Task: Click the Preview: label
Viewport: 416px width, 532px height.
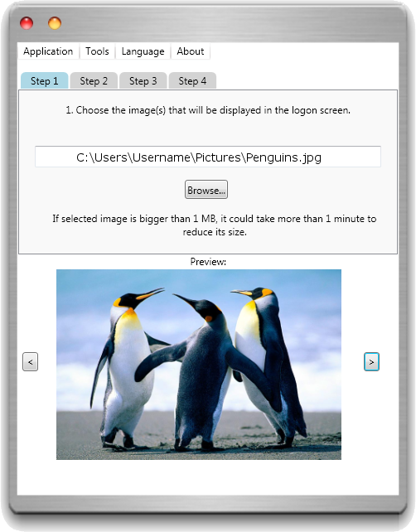Action: (x=208, y=262)
